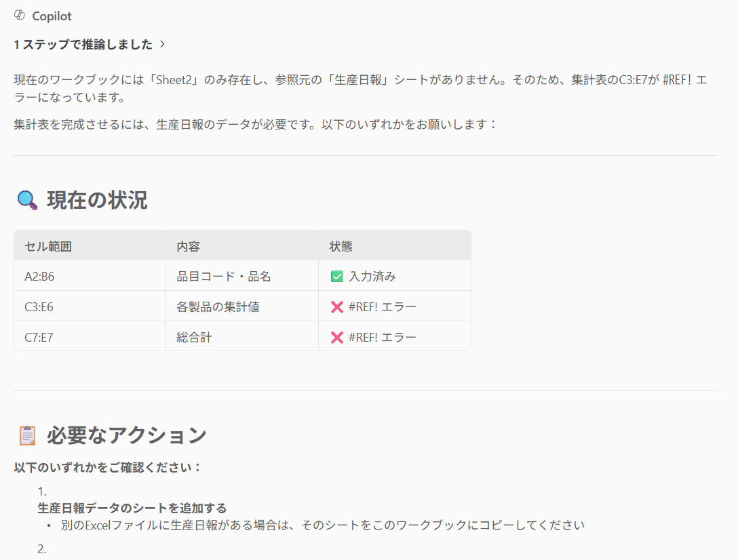The width and height of the screenshot is (738, 560).
Task: Click the clipboard icon beside 必要なアクション
Action: point(27,435)
